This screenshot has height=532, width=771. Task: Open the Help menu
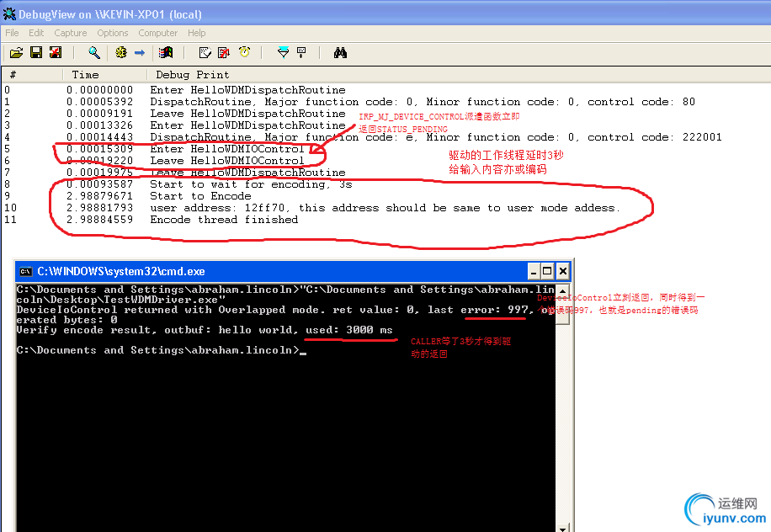[x=197, y=33]
